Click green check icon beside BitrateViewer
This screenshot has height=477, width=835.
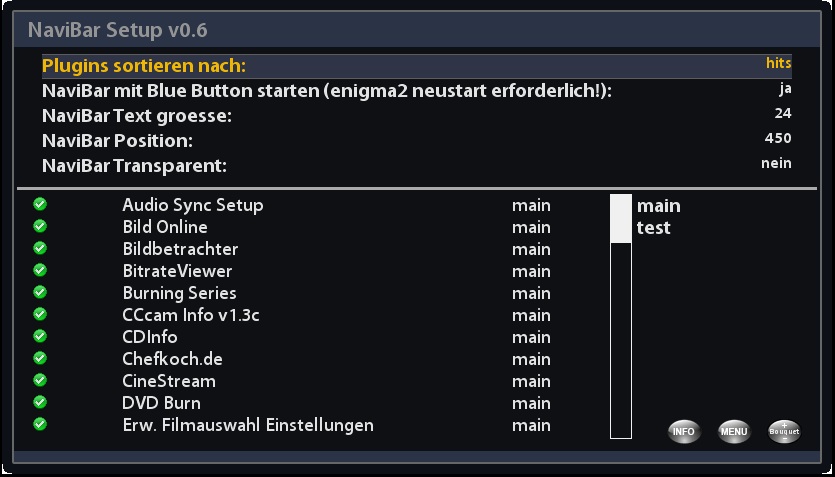pos(40,270)
